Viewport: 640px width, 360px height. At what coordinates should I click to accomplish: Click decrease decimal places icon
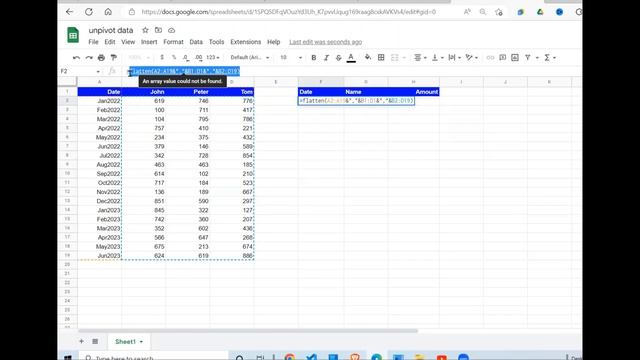(x=186, y=58)
